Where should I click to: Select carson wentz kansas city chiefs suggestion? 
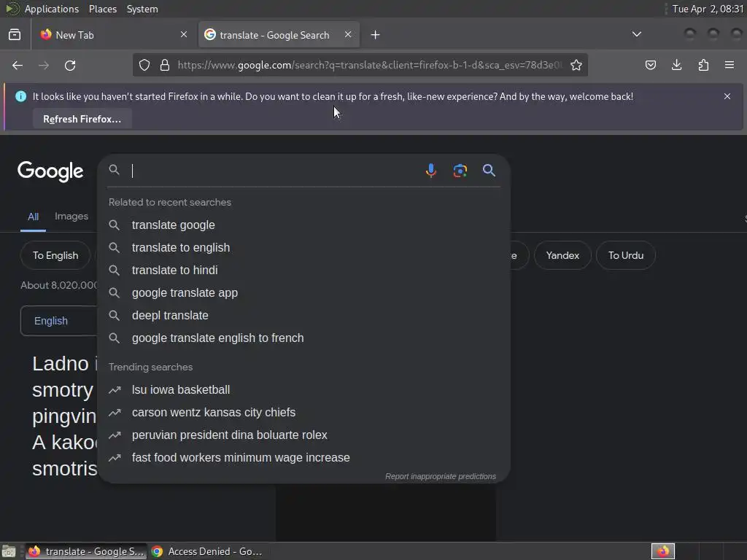(304, 413)
